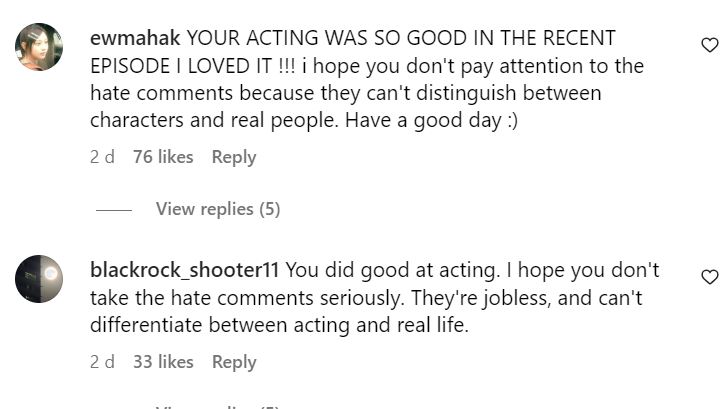Like blackrock_shooter11's comment with the heart

709,277
